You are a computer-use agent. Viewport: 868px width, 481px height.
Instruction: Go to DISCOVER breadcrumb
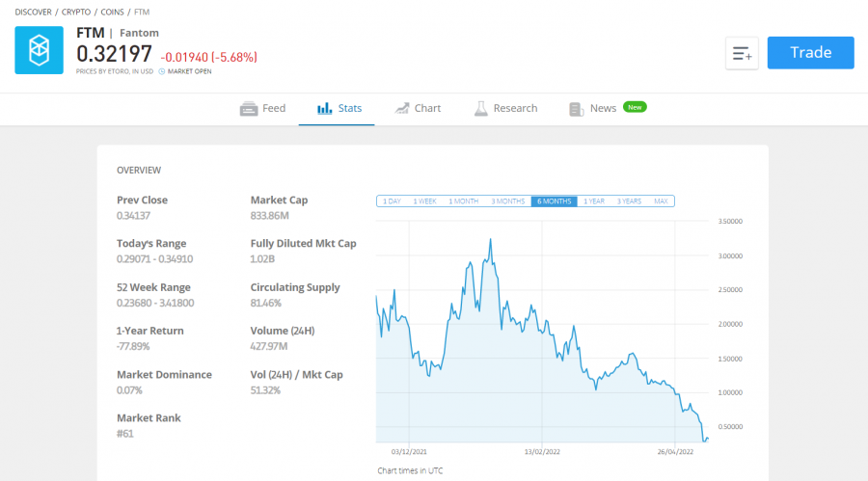click(33, 12)
